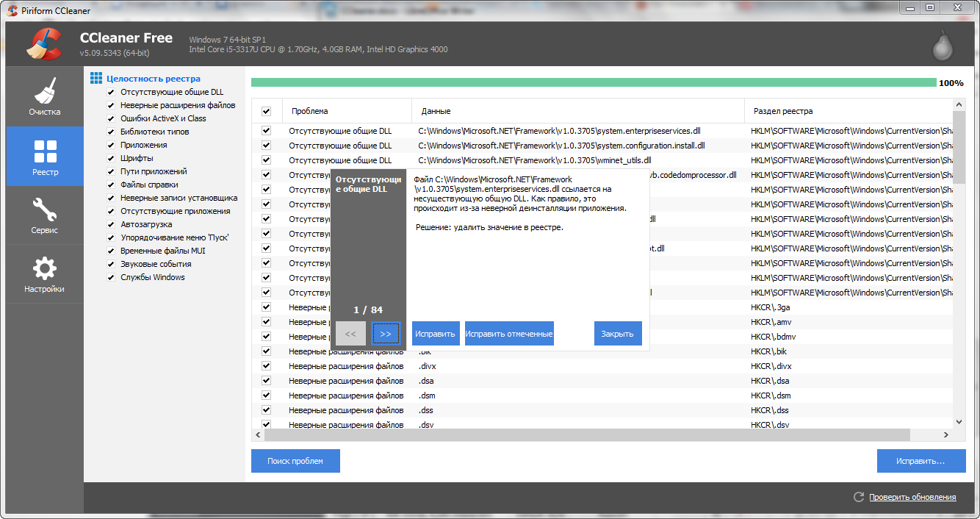Open the Очистка (Cleaner) section
This screenshot has height=519, width=980.
tap(45, 96)
